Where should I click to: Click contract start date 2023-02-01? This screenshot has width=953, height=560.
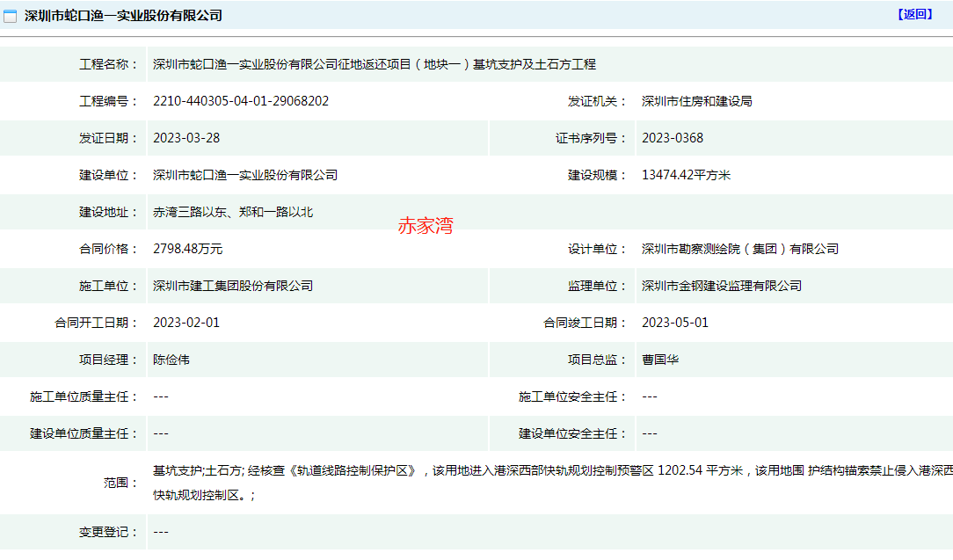click(x=186, y=323)
